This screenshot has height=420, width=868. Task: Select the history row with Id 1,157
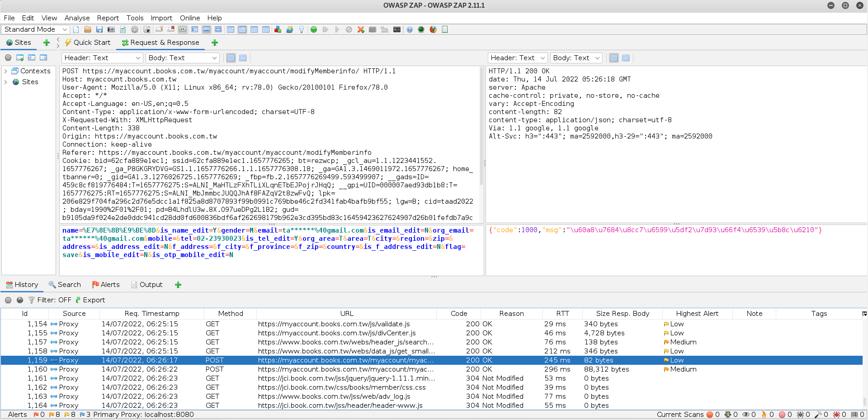click(x=432, y=342)
